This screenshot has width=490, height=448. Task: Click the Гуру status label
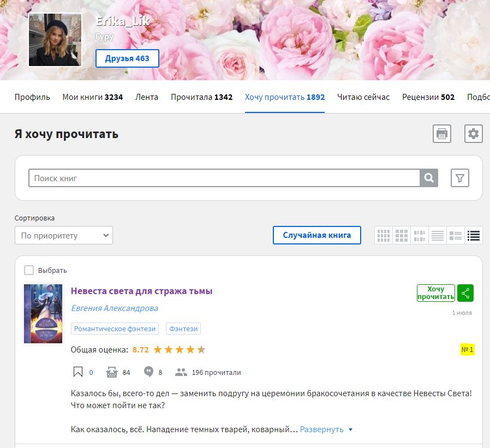point(104,37)
